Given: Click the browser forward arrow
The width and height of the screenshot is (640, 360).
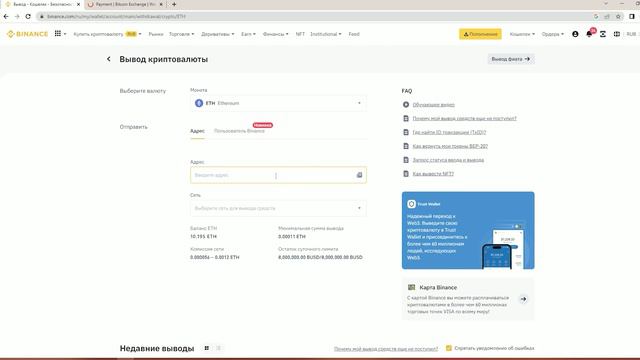Looking at the screenshot, I should pyautogui.click(x=17, y=16).
